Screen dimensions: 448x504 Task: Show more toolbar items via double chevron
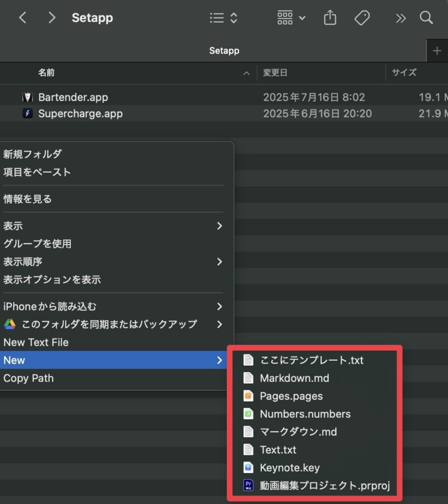pyautogui.click(x=400, y=18)
